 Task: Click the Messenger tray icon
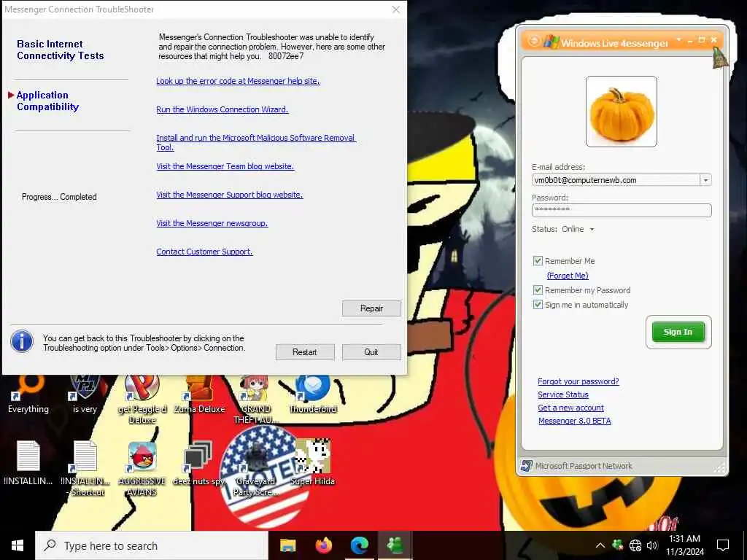coord(618,545)
